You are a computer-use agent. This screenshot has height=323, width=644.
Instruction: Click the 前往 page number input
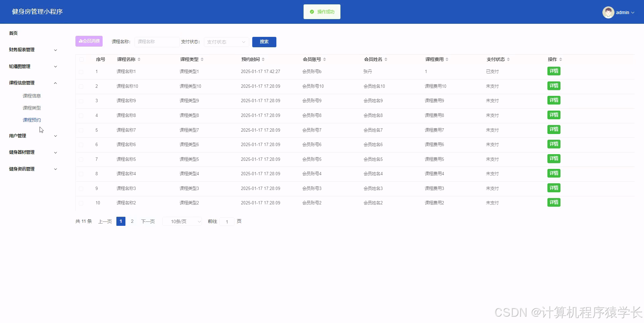pyautogui.click(x=227, y=221)
